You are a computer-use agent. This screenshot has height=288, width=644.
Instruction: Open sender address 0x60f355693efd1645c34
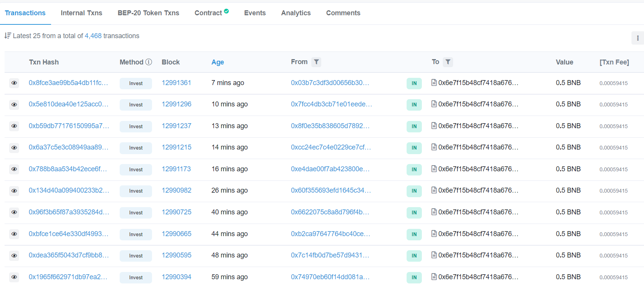click(331, 190)
